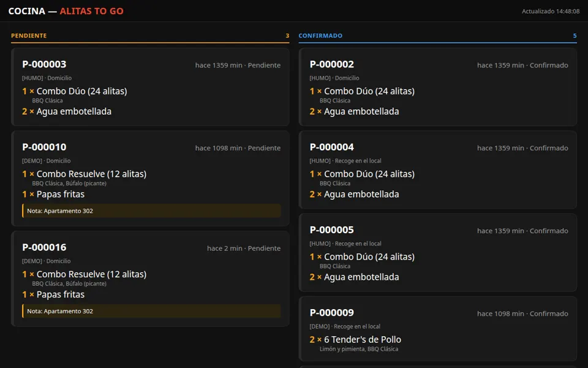
Task: Click the pending orders count badge 3
Action: pos(288,36)
